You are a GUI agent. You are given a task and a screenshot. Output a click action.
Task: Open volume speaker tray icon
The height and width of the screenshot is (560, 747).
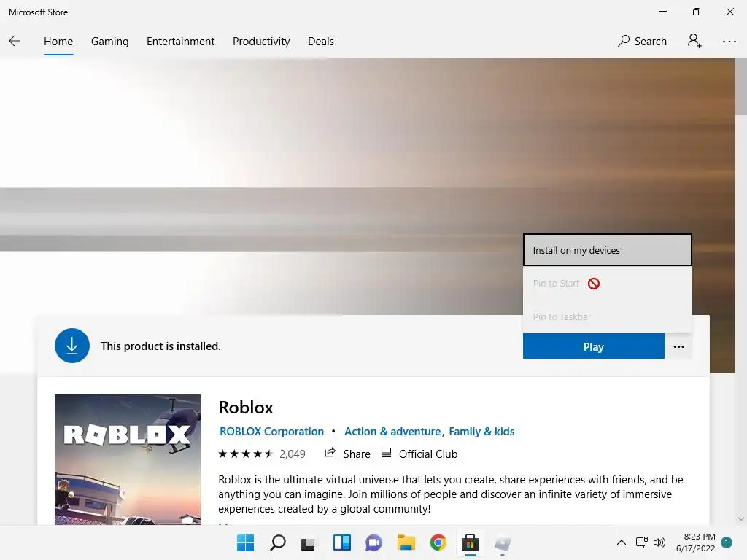(659, 542)
